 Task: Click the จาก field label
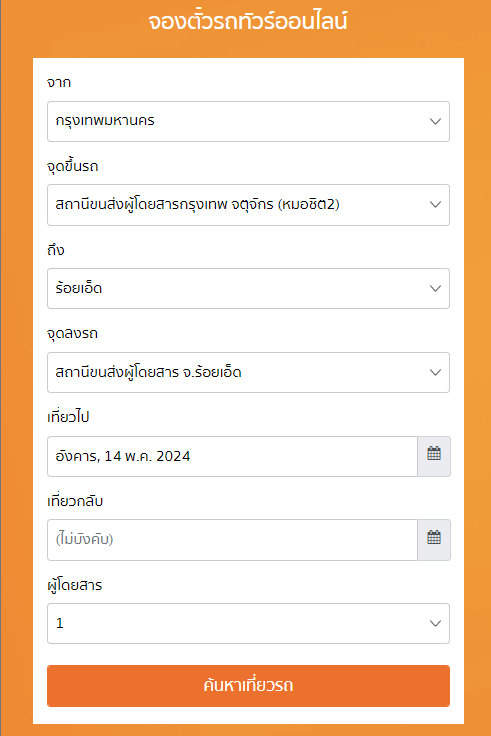tap(59, 83)
